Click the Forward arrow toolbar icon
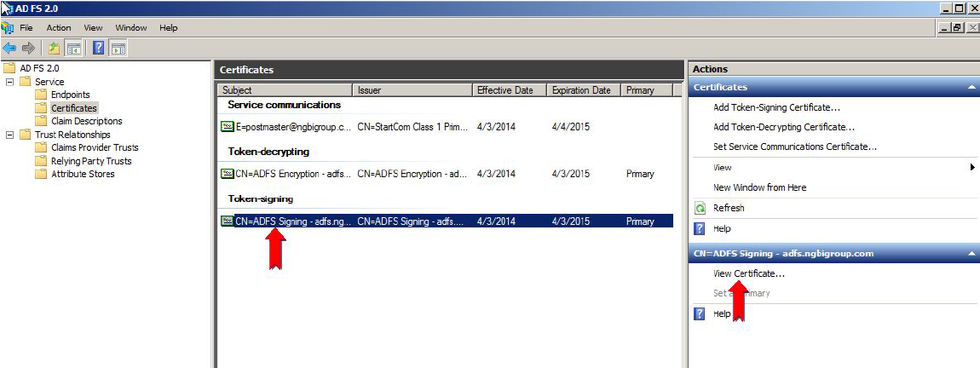980x368 pixels. point(28,48)
